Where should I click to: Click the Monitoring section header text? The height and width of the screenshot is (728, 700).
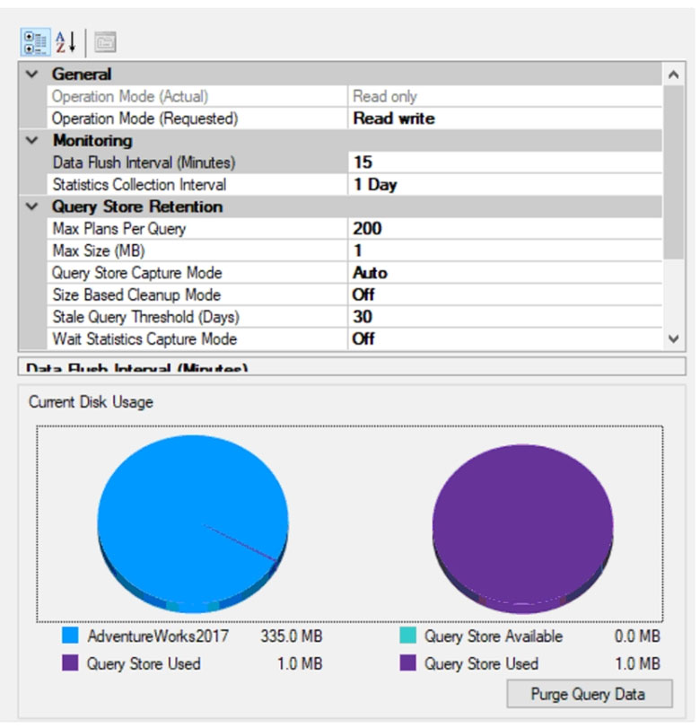click(92, 140)
